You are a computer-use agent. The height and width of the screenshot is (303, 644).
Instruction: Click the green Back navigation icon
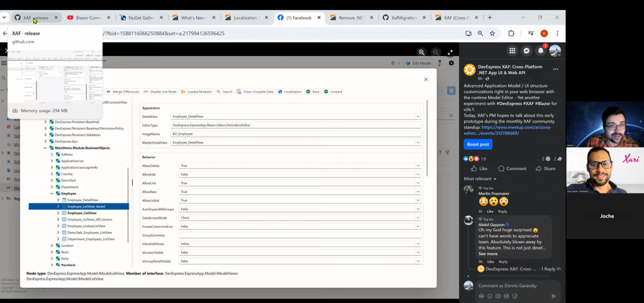309,91
